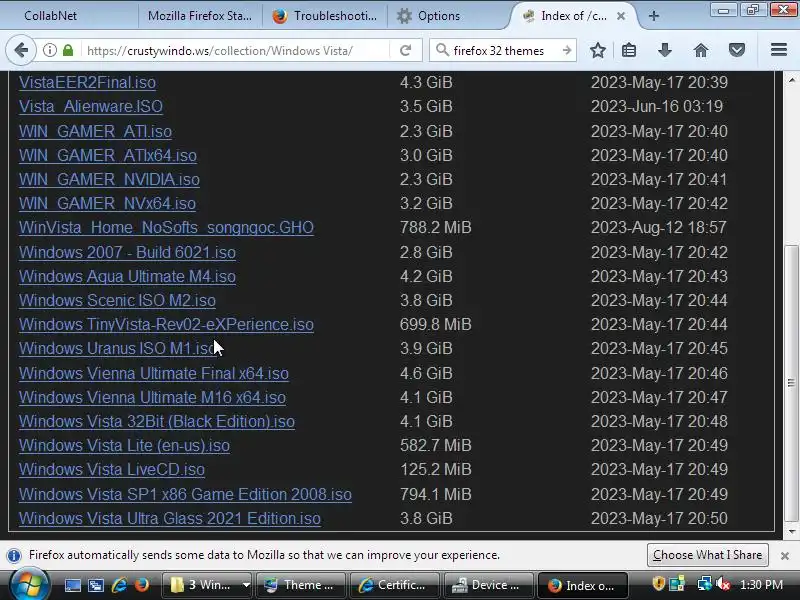Image resolution: width=800 pixels, height=600 pixels.
Task: Open Windows Vista Ultra Glass 2021 Edition.iso
Action: tap(170, 518)
